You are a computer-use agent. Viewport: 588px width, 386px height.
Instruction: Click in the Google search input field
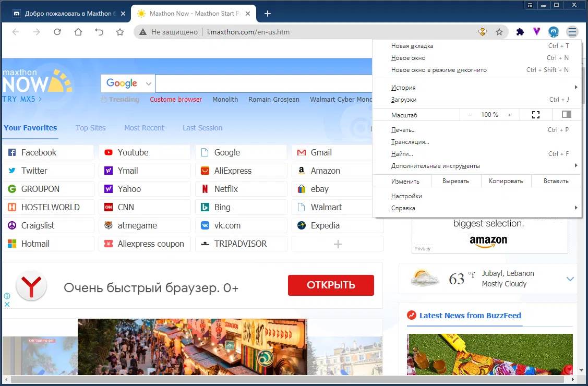263,83
